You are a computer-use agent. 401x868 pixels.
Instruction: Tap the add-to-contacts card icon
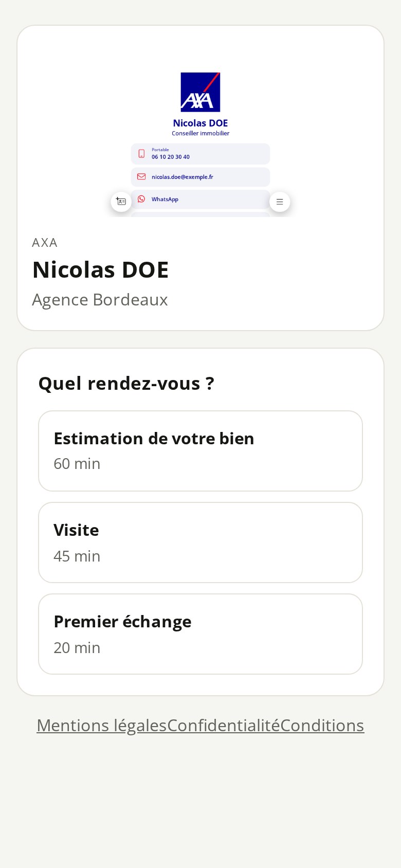pyautogui.click(x=121, y=202)
